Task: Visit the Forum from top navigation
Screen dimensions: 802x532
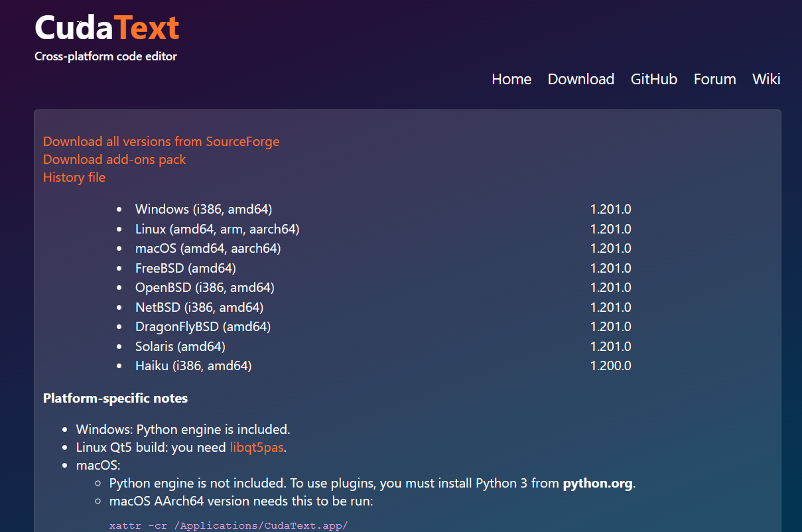Action: pyautogui.click(x=714, y=79)
